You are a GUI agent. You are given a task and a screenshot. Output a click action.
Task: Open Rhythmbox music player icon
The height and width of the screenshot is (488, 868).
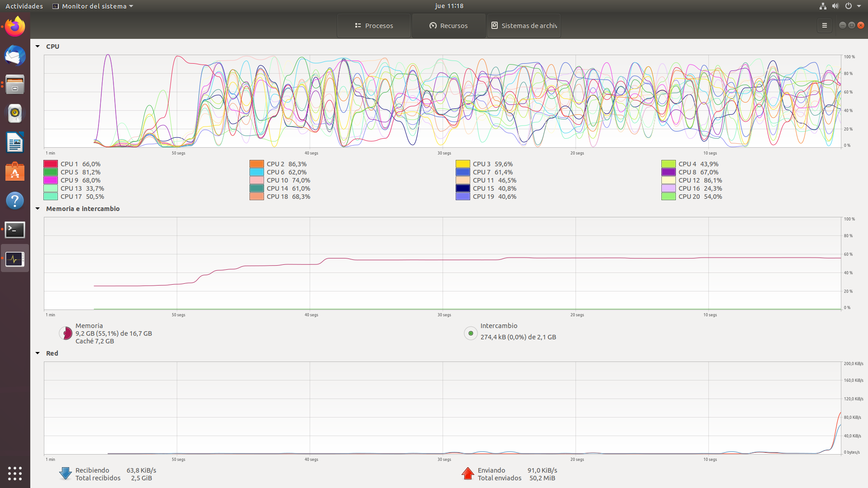click(x=15, y=113)
